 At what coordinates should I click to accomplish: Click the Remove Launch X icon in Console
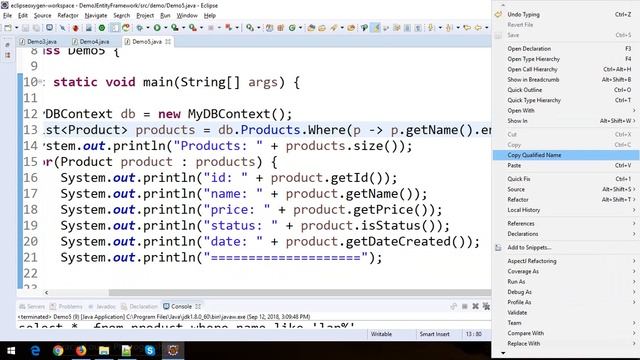tap(475, 306)
